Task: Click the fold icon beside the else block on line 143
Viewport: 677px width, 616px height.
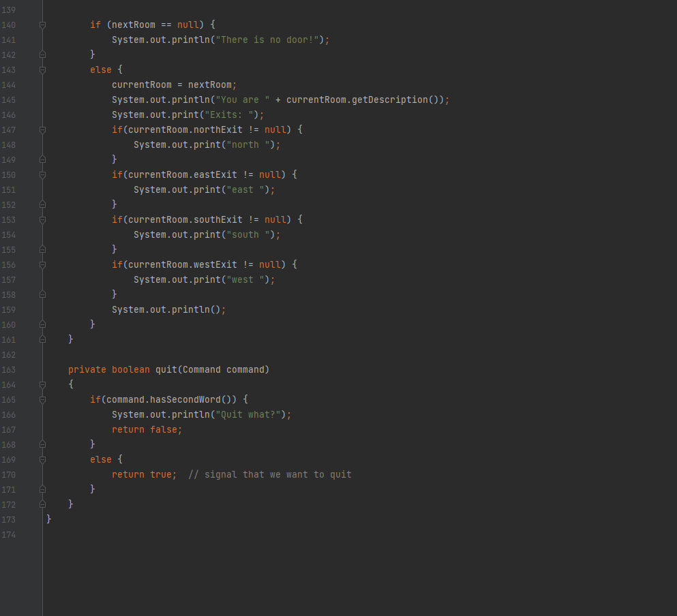Action: pyautogui.click(x=42, y=69)
